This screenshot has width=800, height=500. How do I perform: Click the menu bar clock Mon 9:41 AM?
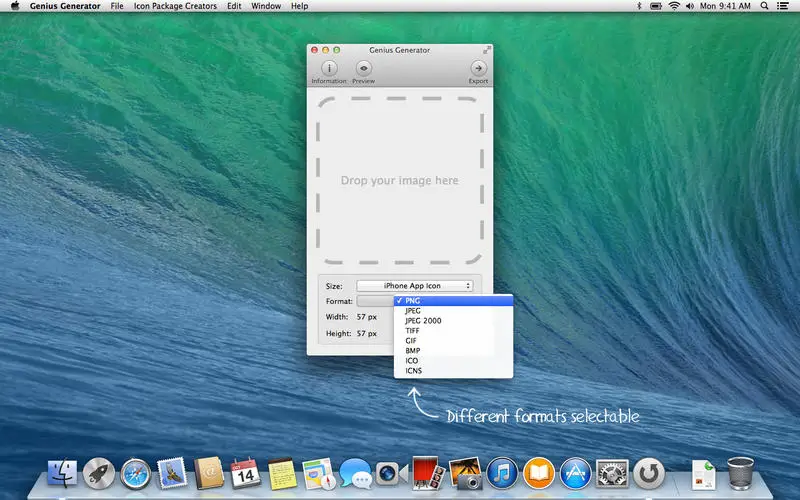coord(725,6)
